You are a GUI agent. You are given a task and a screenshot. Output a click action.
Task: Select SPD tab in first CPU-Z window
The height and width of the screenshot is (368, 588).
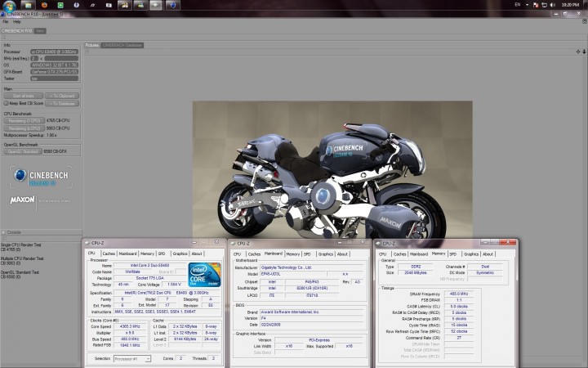[x=162, y=254]
